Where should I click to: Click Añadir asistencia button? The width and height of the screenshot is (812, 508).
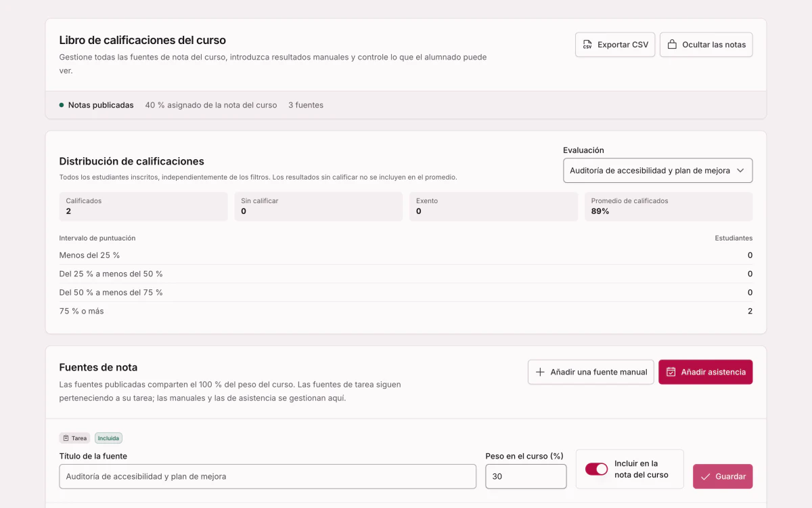click(705, 372)
